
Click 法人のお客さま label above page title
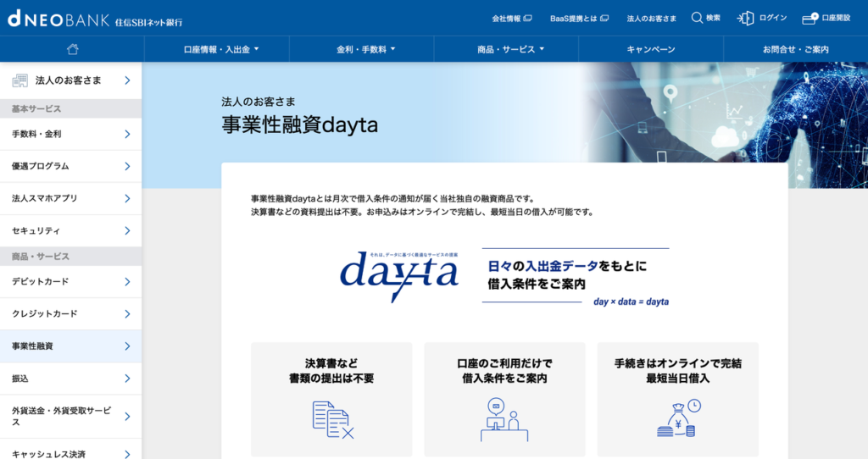(259, 102)
